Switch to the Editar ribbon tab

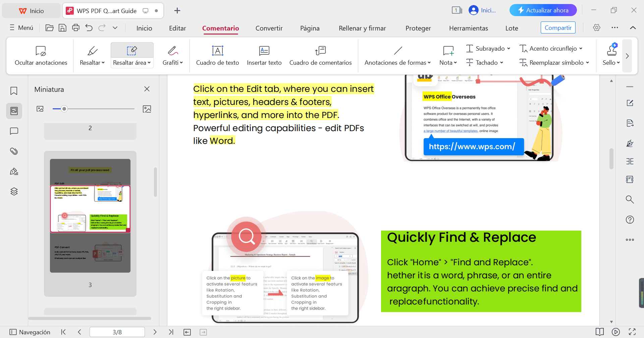177,28
